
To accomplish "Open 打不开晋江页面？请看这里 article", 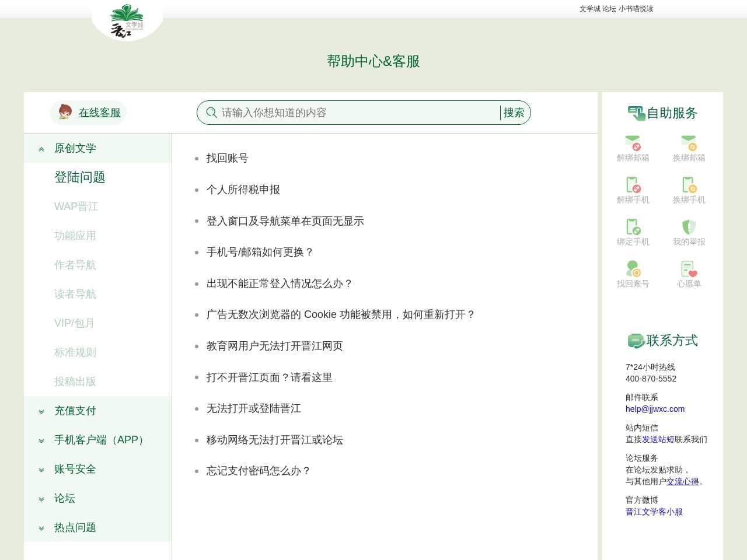I will (270, 377).
